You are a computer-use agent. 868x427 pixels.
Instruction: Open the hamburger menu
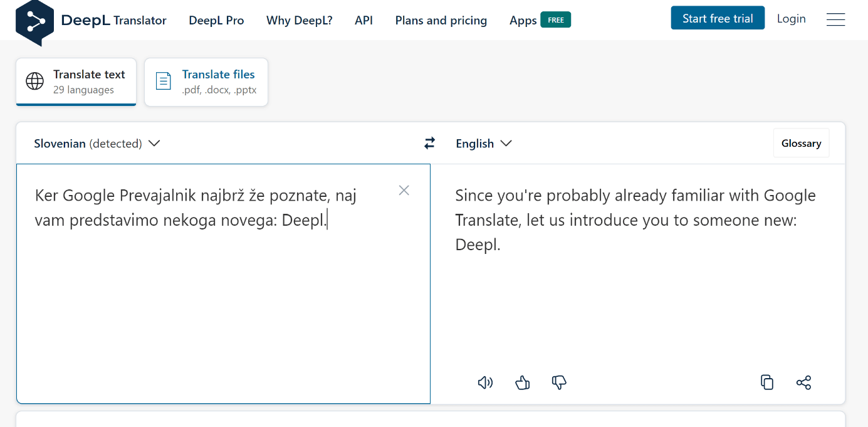(x=835, y=19)
